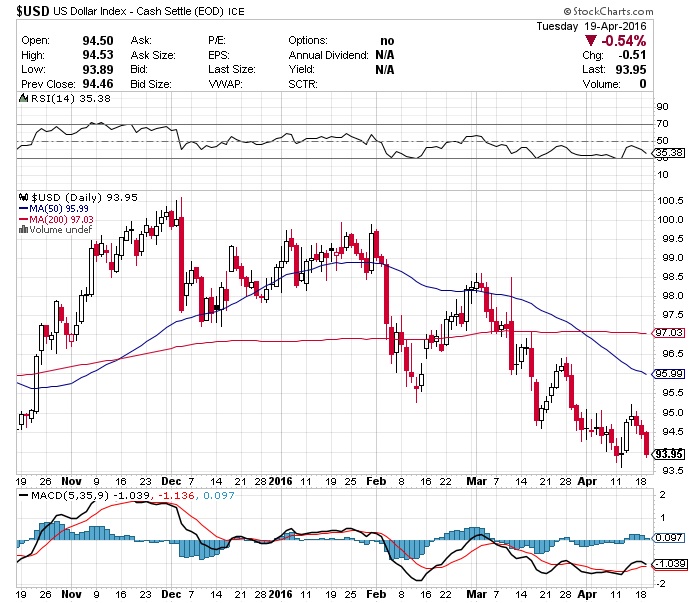The width and height of the screenshot is (700, 603).
Task: Click the 0.097 histogram tag on right axis
Action: point(669,537)
